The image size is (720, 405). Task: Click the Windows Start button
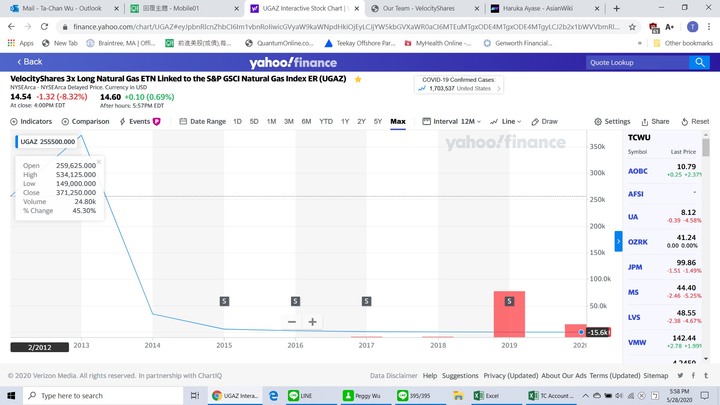11,395
